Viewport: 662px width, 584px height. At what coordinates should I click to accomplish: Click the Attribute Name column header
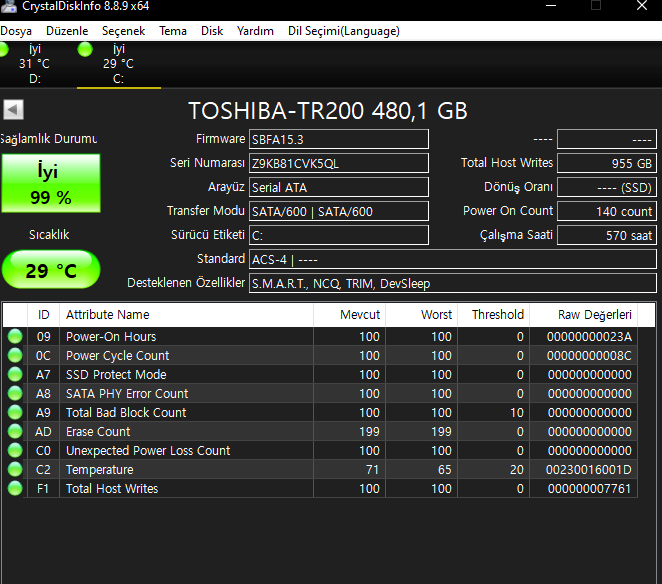(186, 315)
